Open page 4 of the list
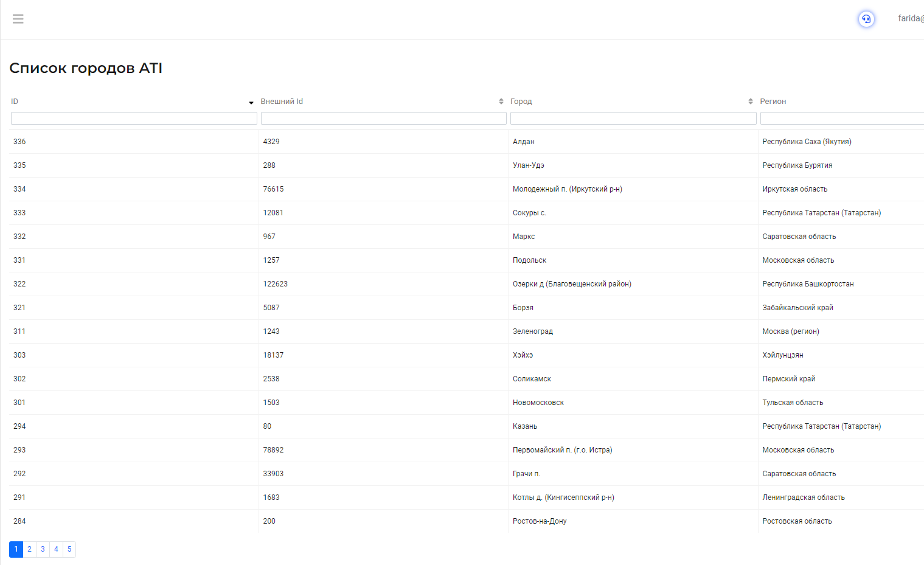Viewport: 924px width, 565px height. tap(56, 549)
